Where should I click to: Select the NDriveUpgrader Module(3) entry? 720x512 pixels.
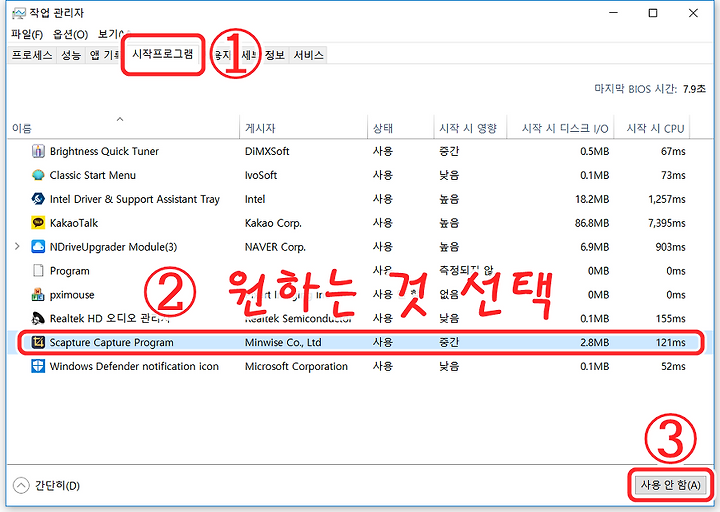[113, 247]
